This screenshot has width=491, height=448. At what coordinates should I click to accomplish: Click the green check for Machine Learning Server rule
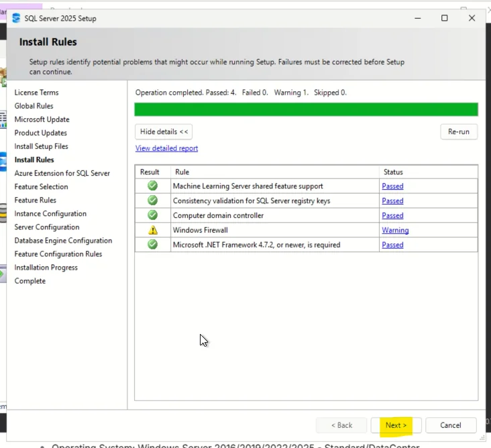(152, 186)
